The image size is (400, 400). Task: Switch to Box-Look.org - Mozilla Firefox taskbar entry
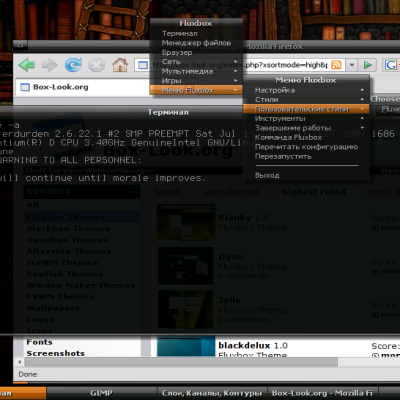pos(323,393)
